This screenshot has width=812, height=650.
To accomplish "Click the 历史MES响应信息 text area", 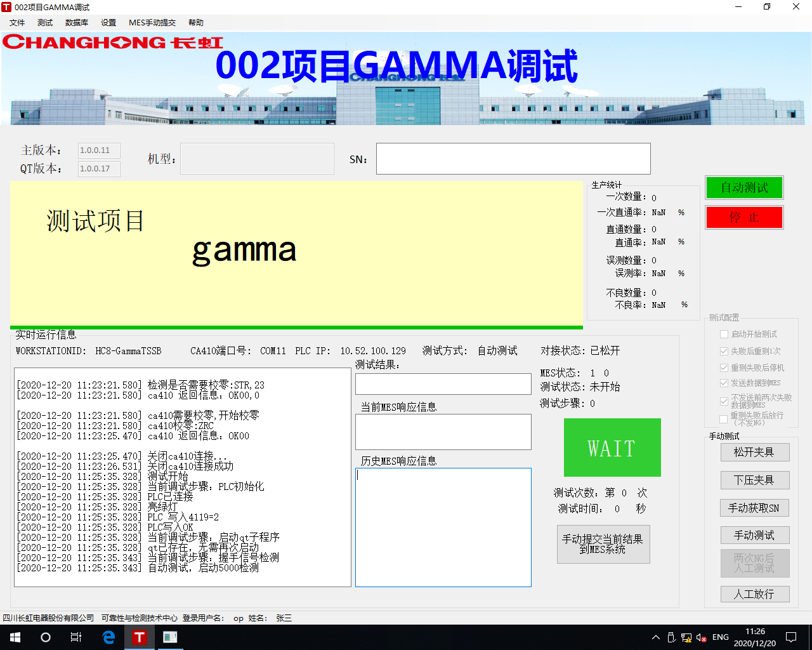I will (443, 527).
